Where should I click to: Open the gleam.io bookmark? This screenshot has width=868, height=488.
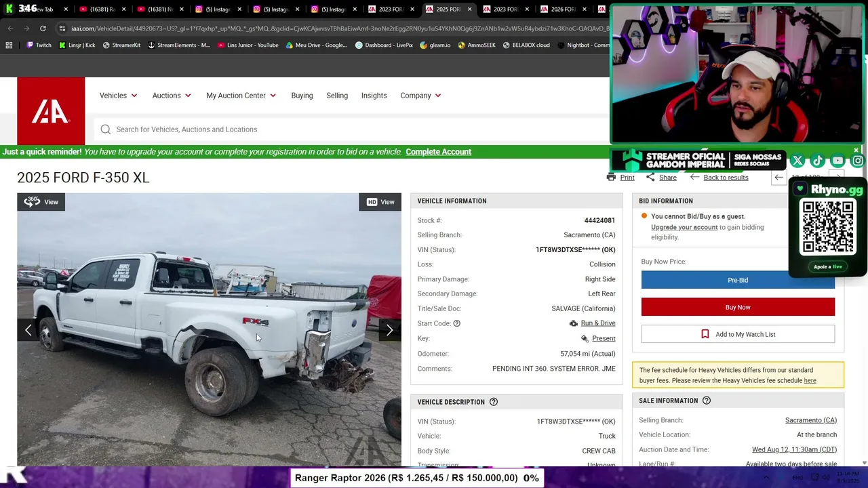(435, 45)
